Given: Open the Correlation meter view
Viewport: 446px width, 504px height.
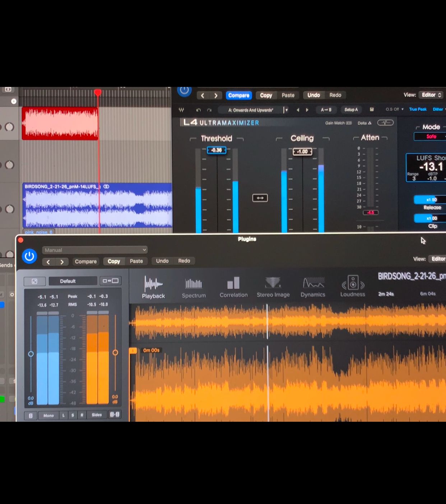Looking at the screenshot, I should pos(233,287).
